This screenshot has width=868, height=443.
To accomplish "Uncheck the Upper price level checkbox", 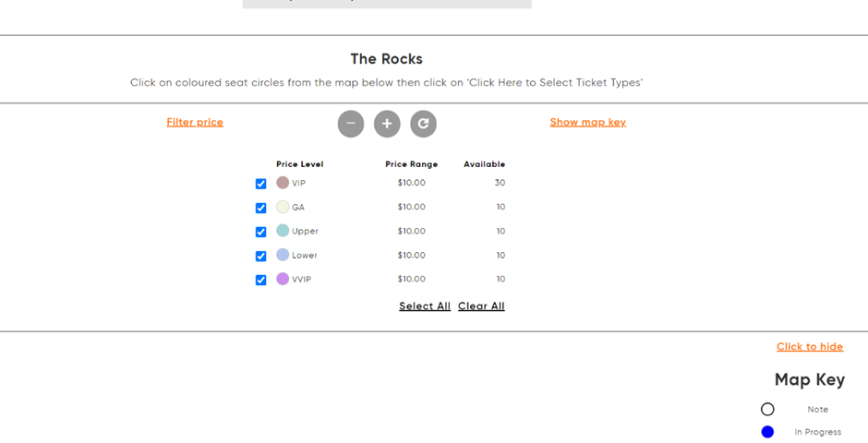I will (260, 232).
